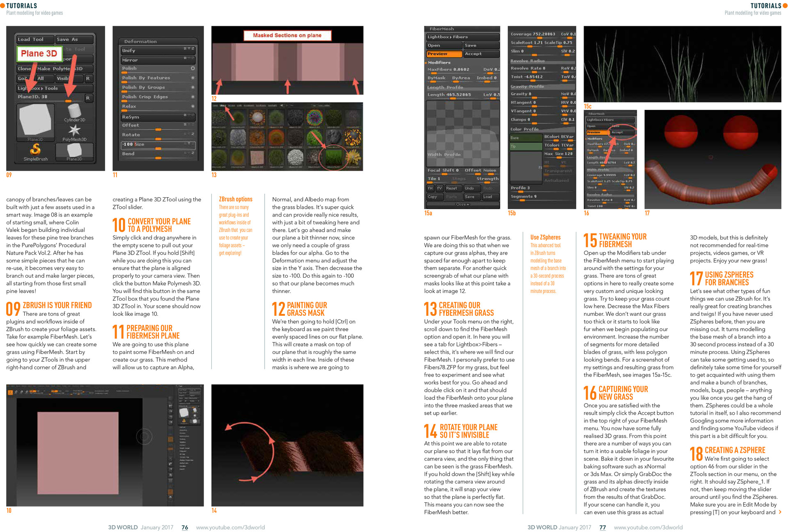The image size is (788, 532).
Task: Pick the SimpleBrush tool icon
Action: click(x=36, y=150)
